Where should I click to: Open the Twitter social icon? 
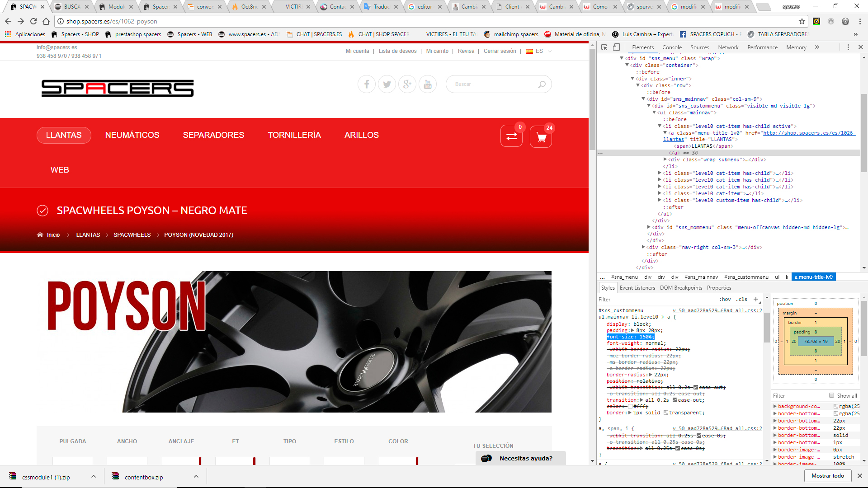387,84
